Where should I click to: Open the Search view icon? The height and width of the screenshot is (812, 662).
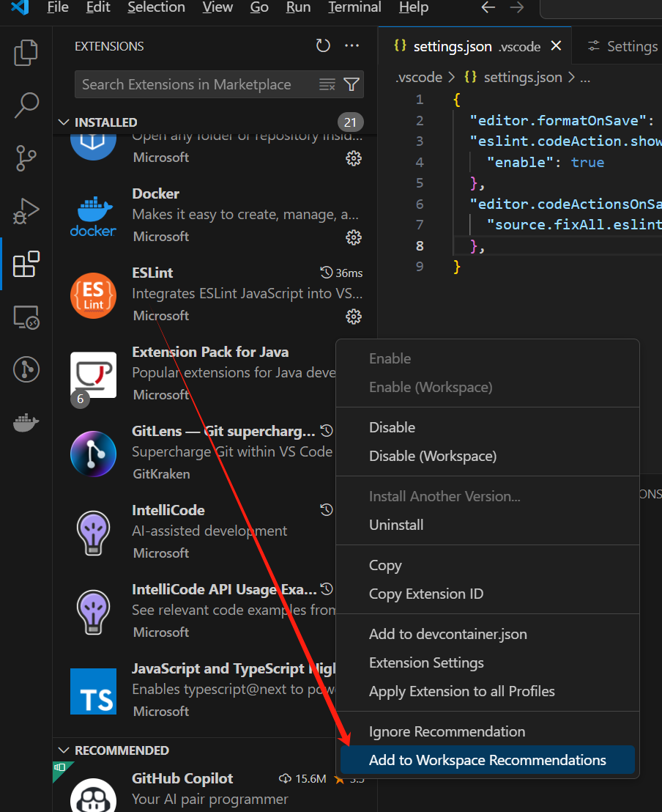[26, 105]
